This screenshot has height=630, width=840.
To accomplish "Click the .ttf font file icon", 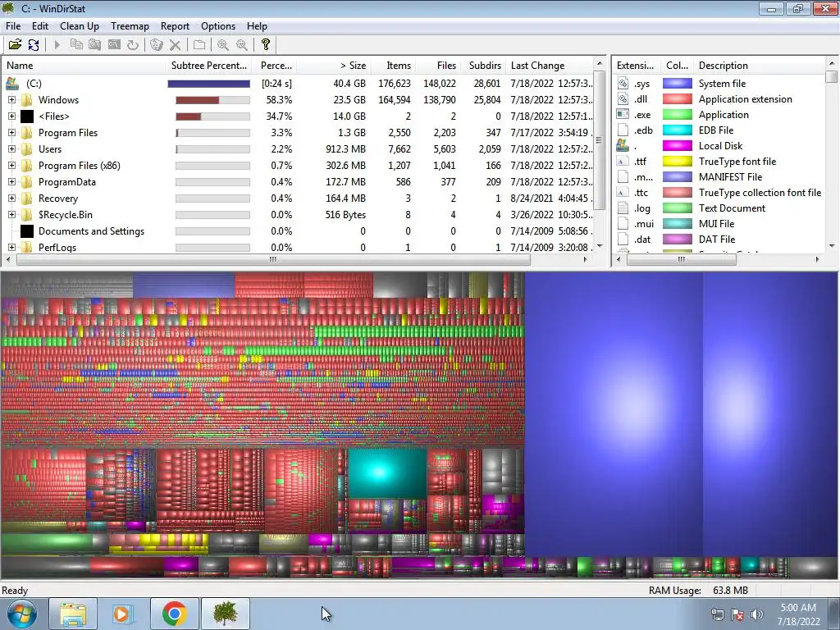I will pos(623,162).
